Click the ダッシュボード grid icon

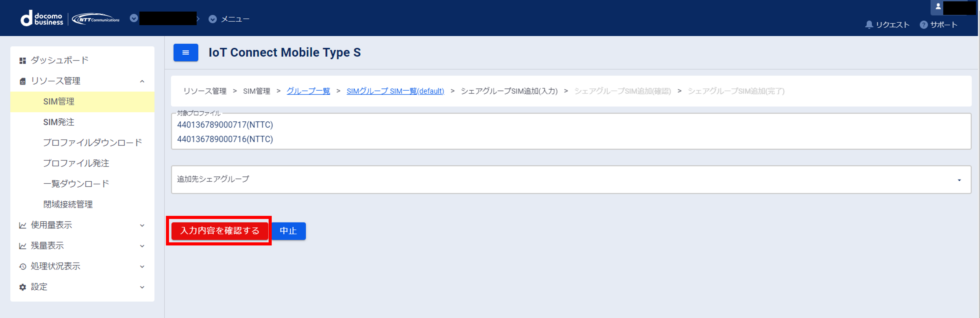(22, 60)
